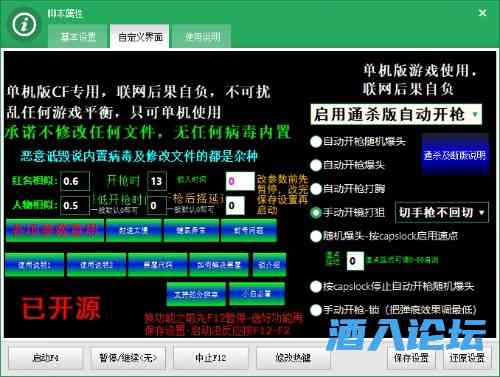This screenshot has height=377, width=500.
Task: Click the 红名相似 input field
Action: point(75,181)
